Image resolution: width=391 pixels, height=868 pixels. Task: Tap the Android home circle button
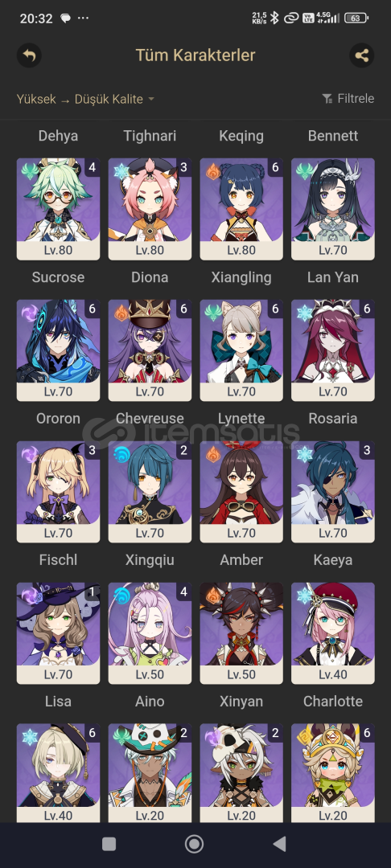click(x=194, y=844)
